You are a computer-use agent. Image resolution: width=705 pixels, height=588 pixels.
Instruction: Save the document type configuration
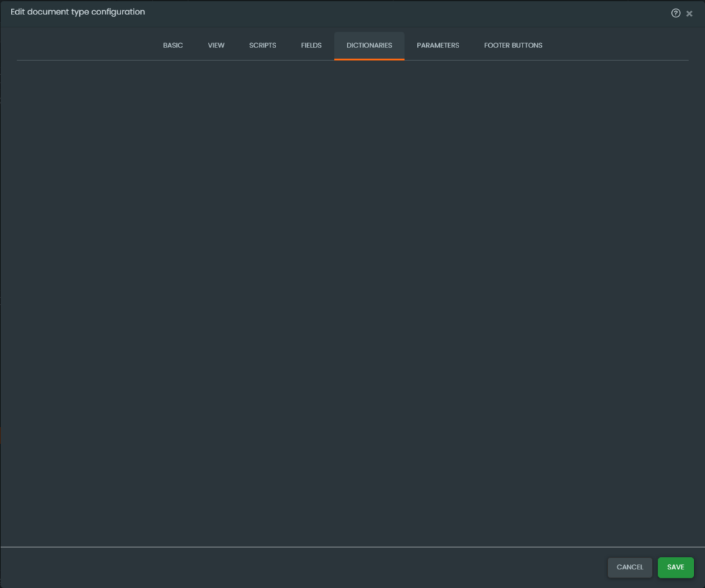tap(675, 567)
